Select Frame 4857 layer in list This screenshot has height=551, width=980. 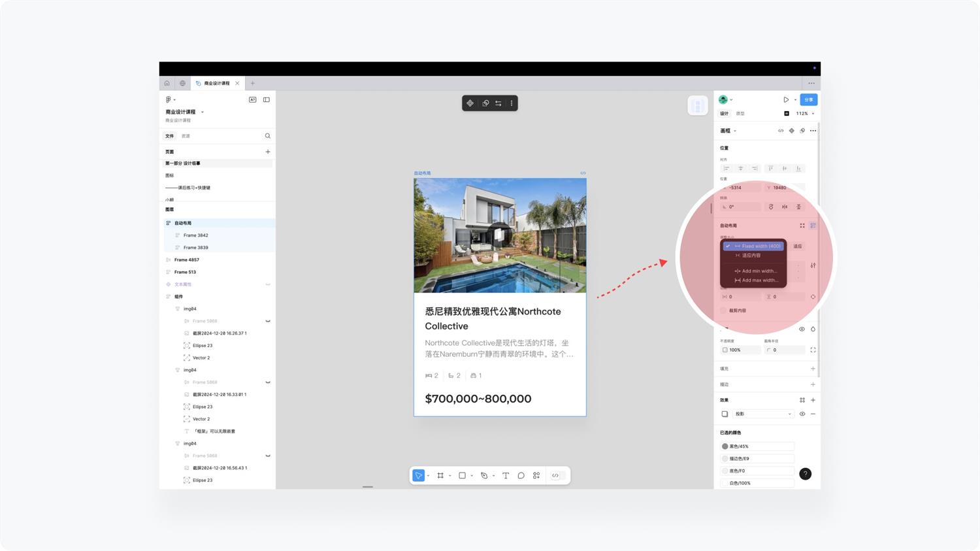point(186,259)
